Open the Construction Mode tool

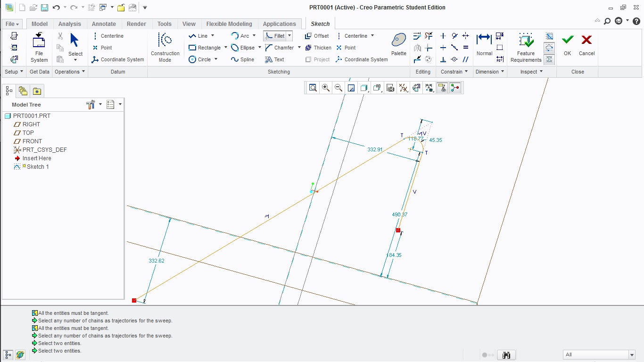click(x=165, y=47)
